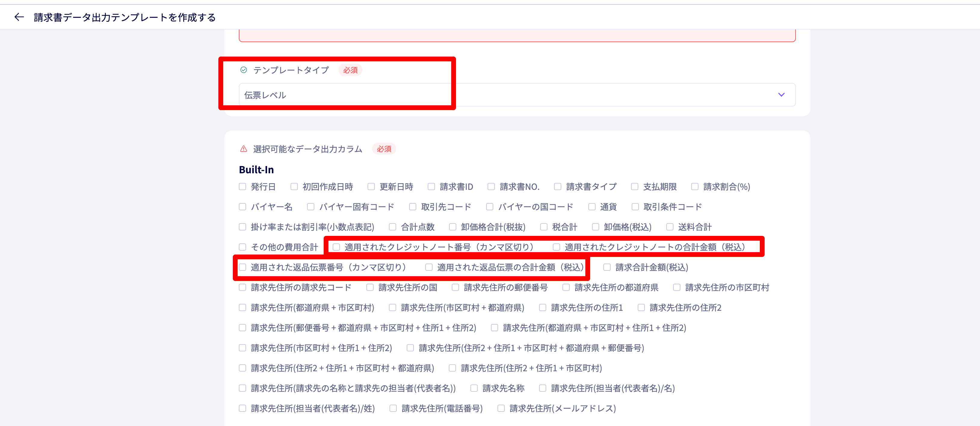Check the バイヤー固有コード checkbox

pyautogui.click(x=311, y=207)
